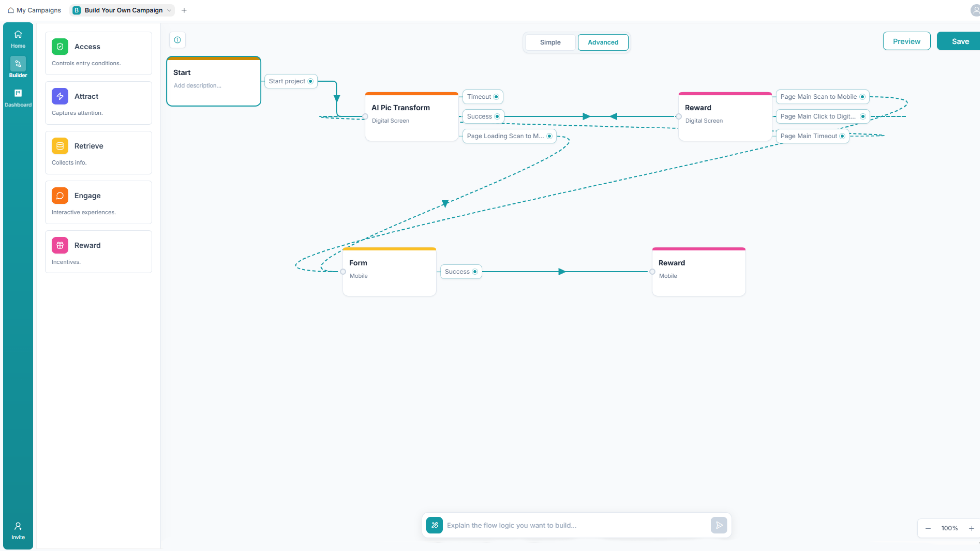Click Page Main Click to Digit... port

tap(863, 116)
